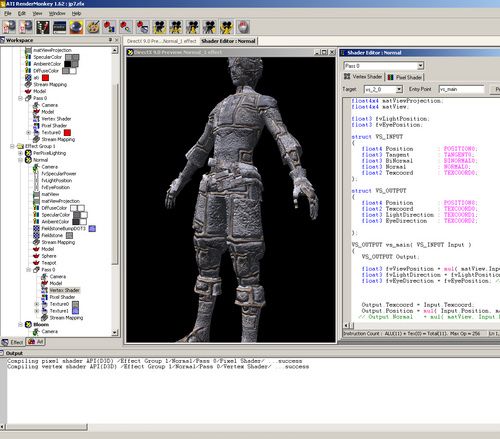This screenshot has height=439, width=500.
Task: Click the red ball icon ending the toolbar
Action: pos(243,27)
